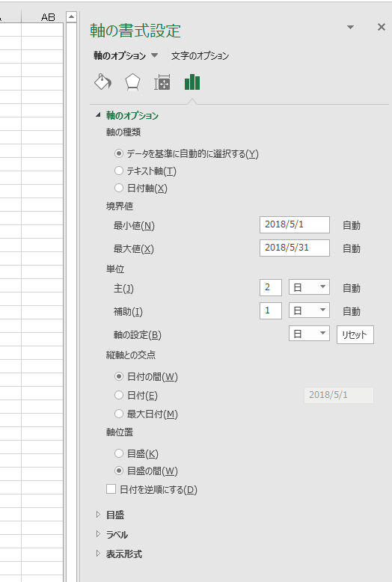
Task: Click 自動 next to 主 unit
Action: (351, 288)
